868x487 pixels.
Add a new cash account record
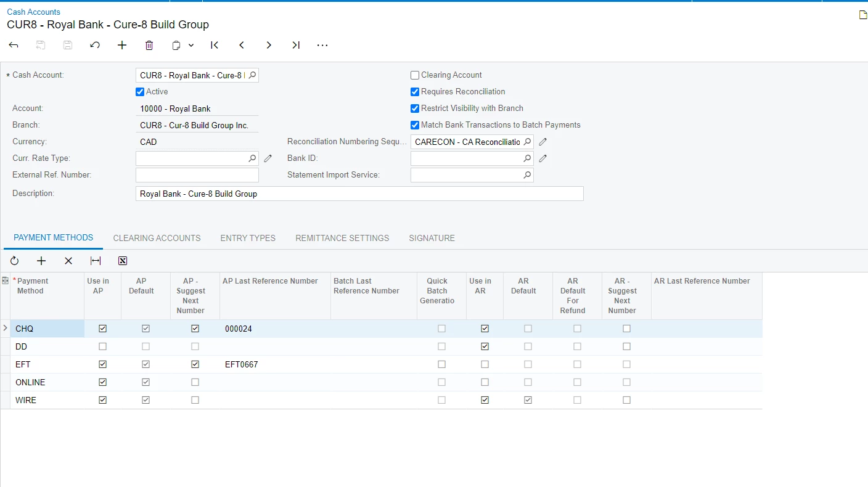(x=121, y=45)
